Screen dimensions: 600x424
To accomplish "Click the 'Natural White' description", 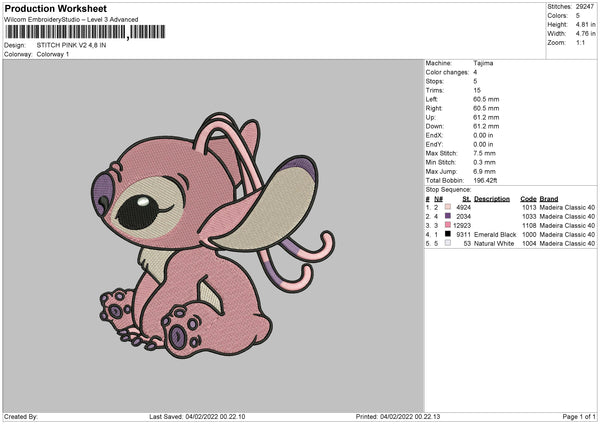I will click(494, 244).
